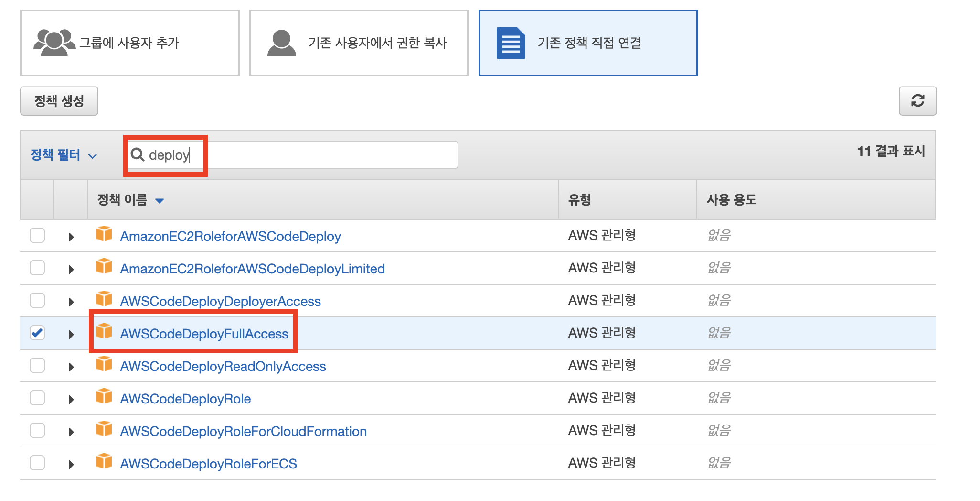Select 기존 사용자에서 권한 복사 option

click(359, 43)
